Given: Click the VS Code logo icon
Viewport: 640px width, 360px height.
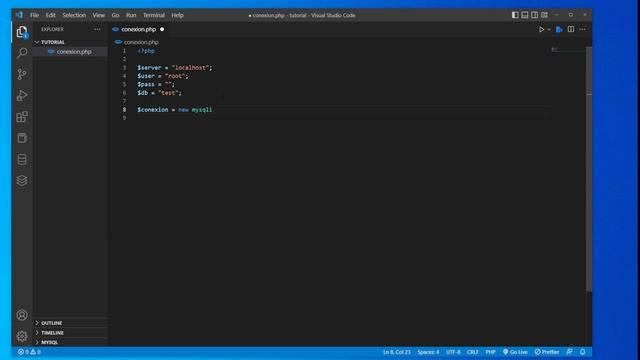Looking at the screenshot, I should (x=19, y=15).
